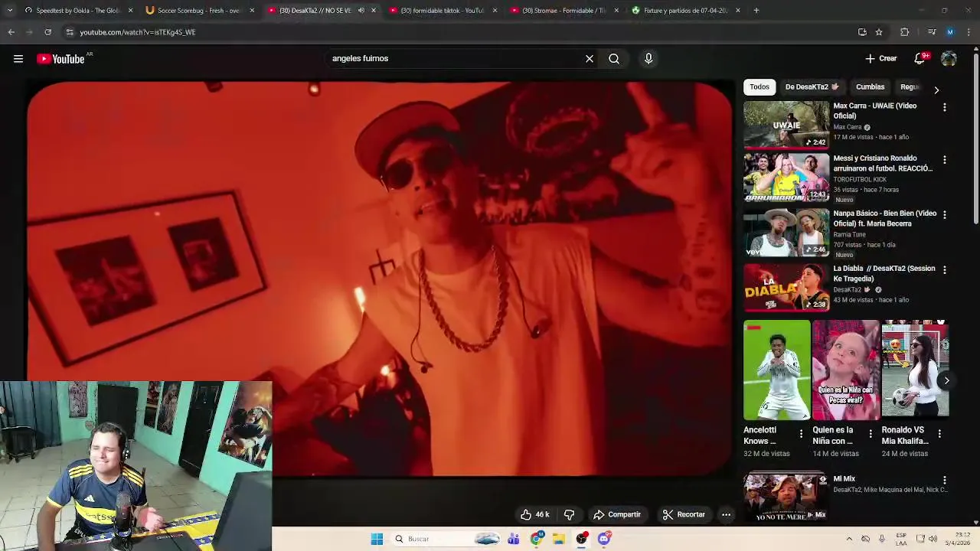Select the Todos filter chip
Image resolution: width=980 pixels, height=551 pixels.
click(x=759, y=87)
